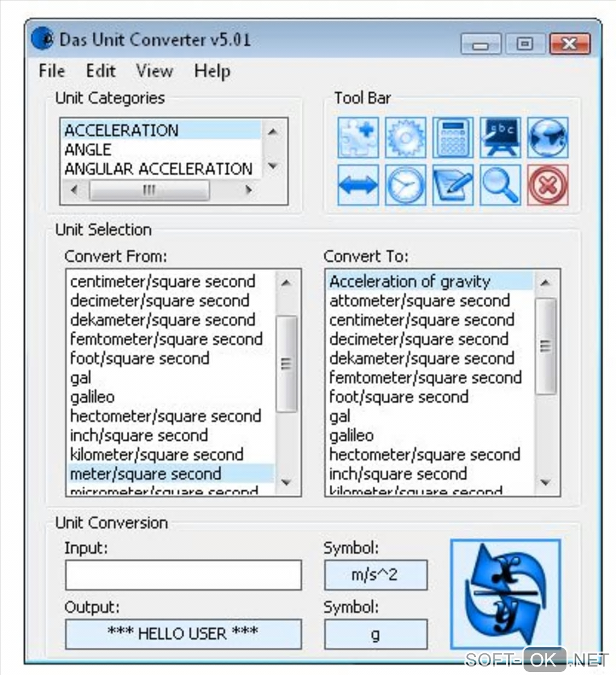This screenshot has height=675, width=616.
Task: Open the View menu
Action: (x=155, y=71)
